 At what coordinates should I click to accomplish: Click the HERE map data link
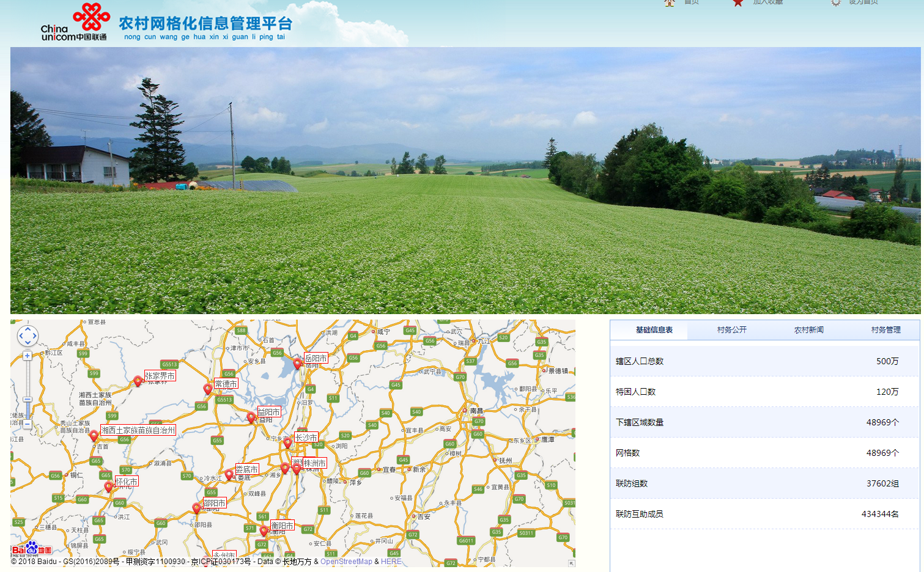pyautogui.click(x=391, y=562)
